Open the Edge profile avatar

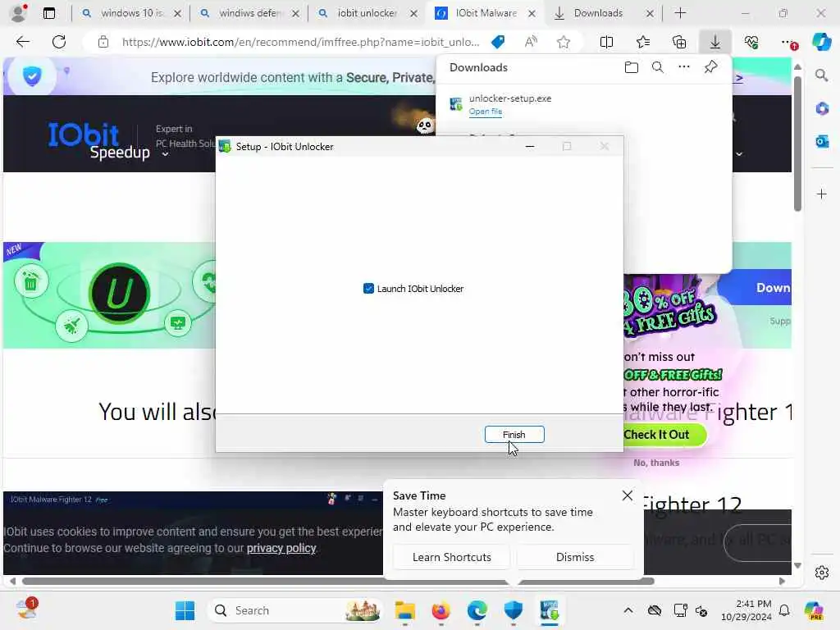(18, 13)
